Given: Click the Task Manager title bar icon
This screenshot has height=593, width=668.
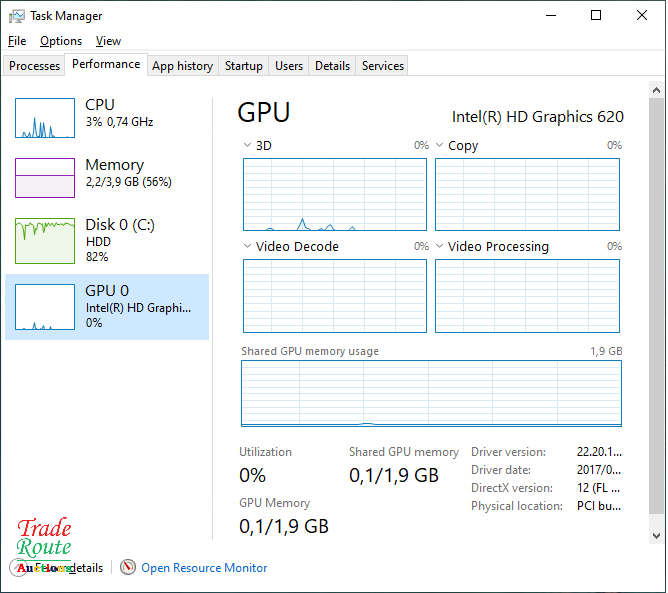Looking at the screenshot, I should tap(17, 16).
